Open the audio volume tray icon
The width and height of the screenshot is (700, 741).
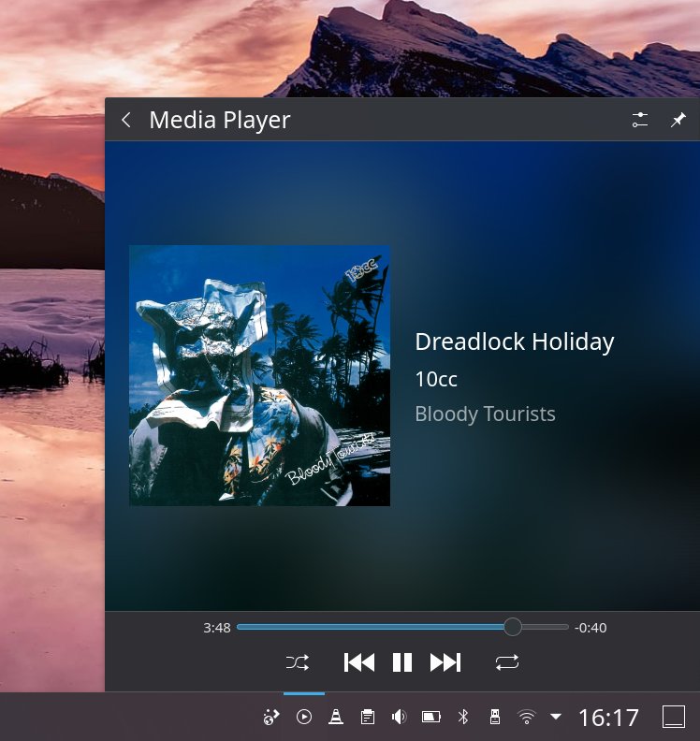(x=399, y=717)
